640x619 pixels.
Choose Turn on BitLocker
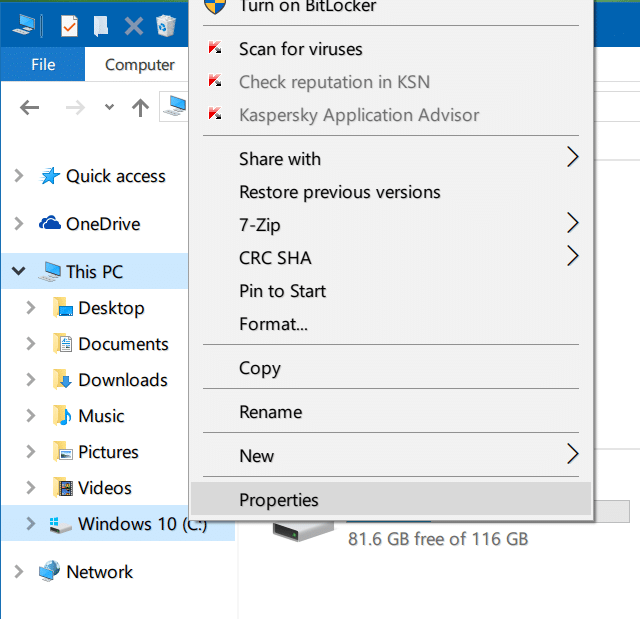[391, 7]
